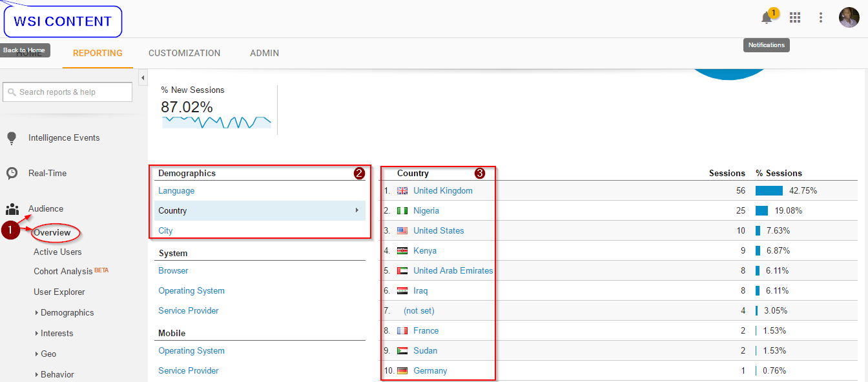Open the Admin tab
This screenshot has width=868, height=382.
pyautogui.click(x=264, y=53)
